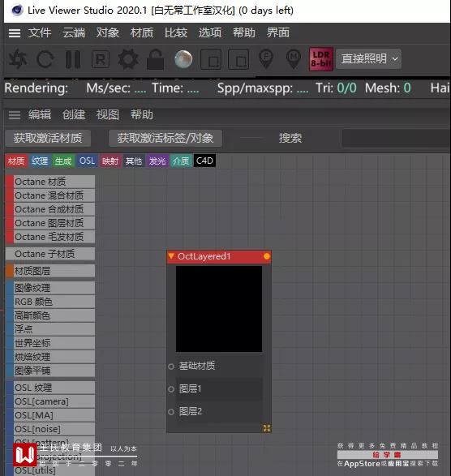Click the 搜索 input field
The image size is (451, 476).
pyautogui.click(x=396, y=138)
